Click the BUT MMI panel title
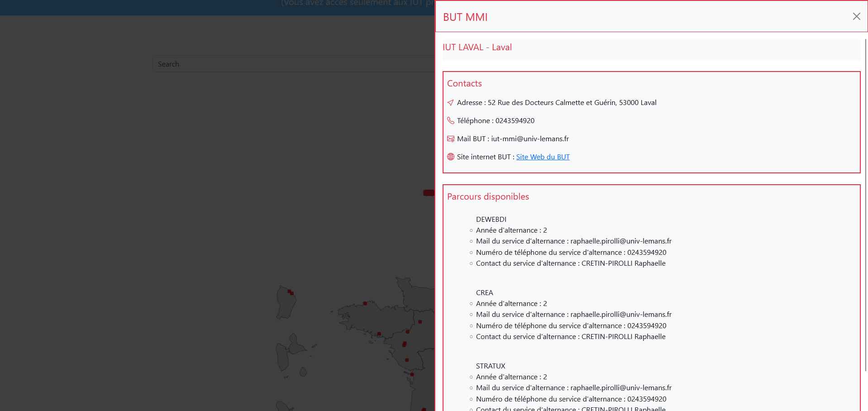The image size is (868, 411). tap(465, 17)
